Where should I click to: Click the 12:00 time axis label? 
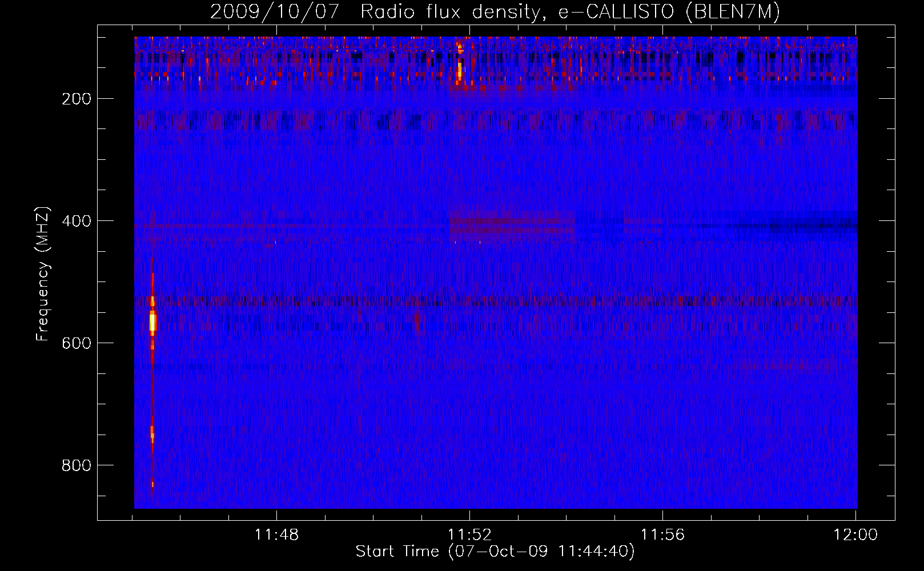pyautogui.click(x=855, y=535)
